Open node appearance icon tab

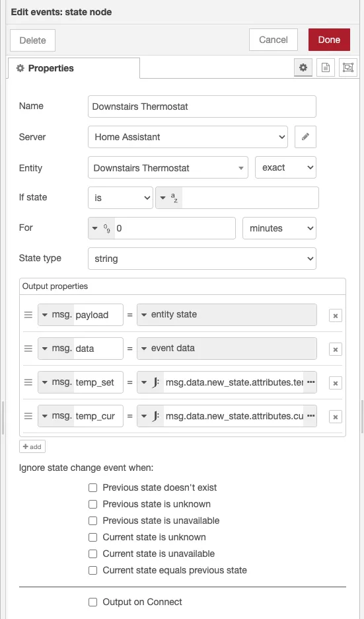pyautogui.click(x=348, y=67)
